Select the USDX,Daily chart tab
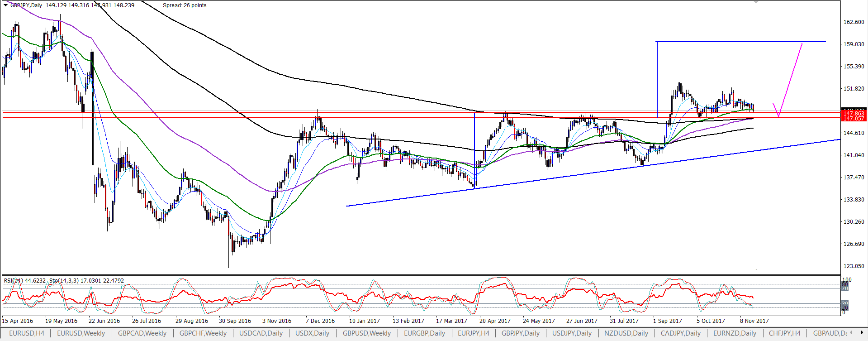The image size is (868, 341). pyautogui.click(x=312, y=333)
